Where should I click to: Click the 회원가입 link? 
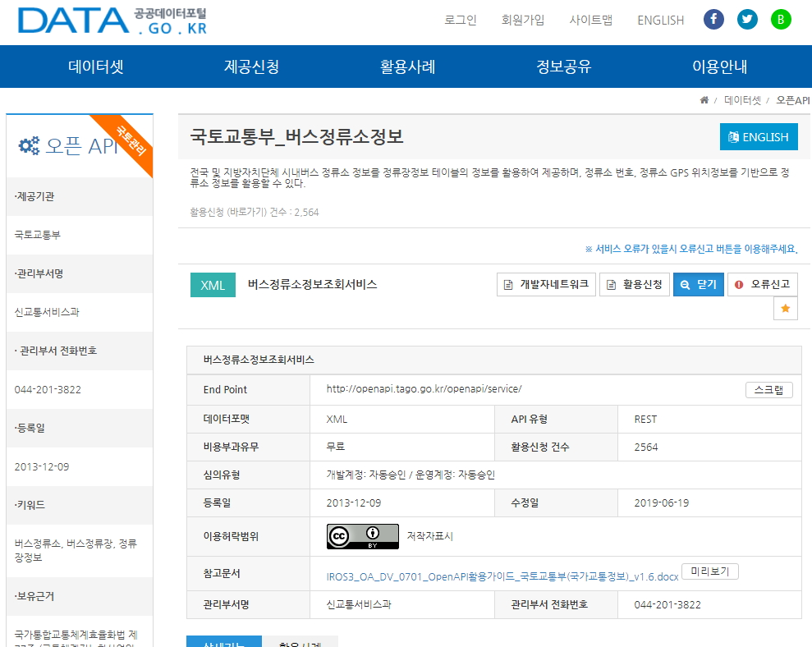tap(523, 21)
